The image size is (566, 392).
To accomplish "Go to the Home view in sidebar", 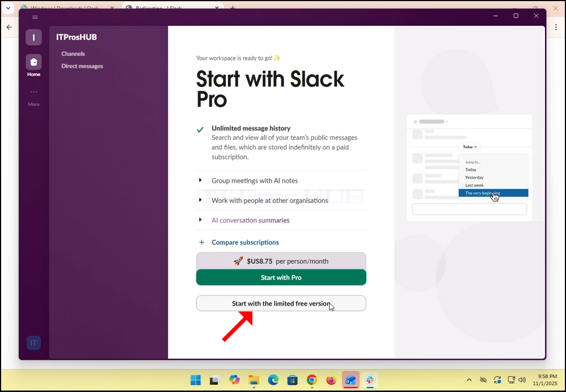I will pos(34,66).
